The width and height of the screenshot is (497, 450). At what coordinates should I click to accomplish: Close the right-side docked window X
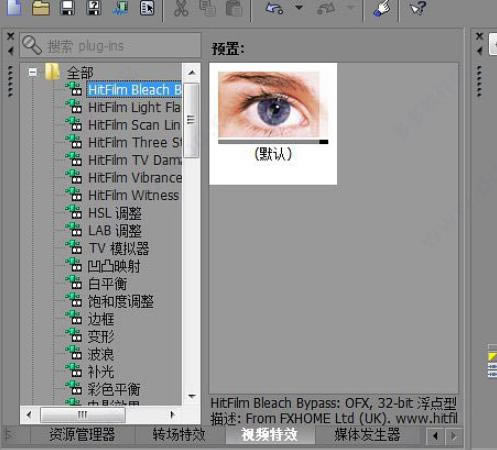tap(479, 36)
